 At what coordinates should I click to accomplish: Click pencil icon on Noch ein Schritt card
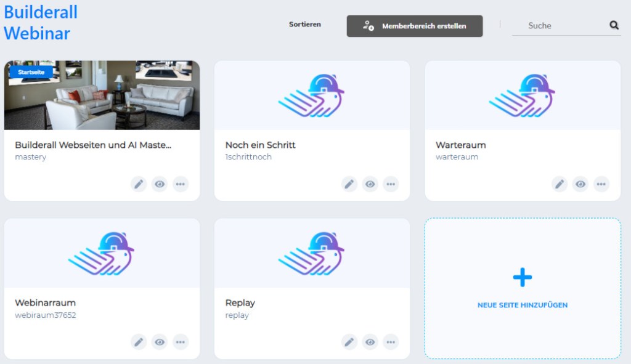click(x=349, y=184)
